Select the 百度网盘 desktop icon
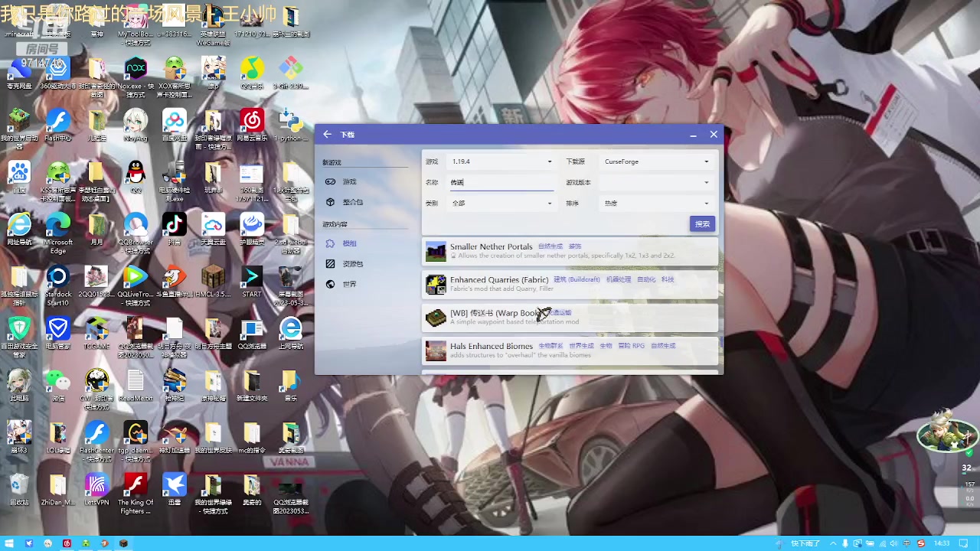Screen dimensions: 980x551 pyautogui.click(x=175, y=126)
